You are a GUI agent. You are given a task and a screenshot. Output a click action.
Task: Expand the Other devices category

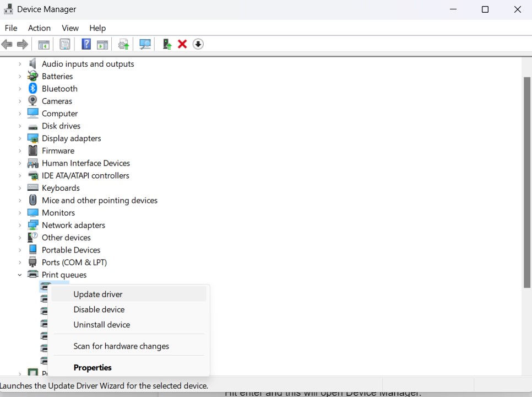[20, 237]
